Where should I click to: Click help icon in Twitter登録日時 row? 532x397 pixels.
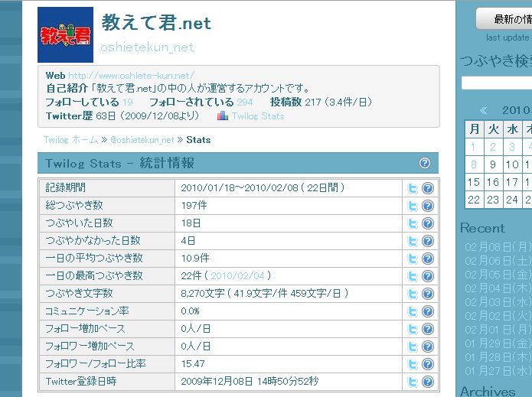point(428,382)
